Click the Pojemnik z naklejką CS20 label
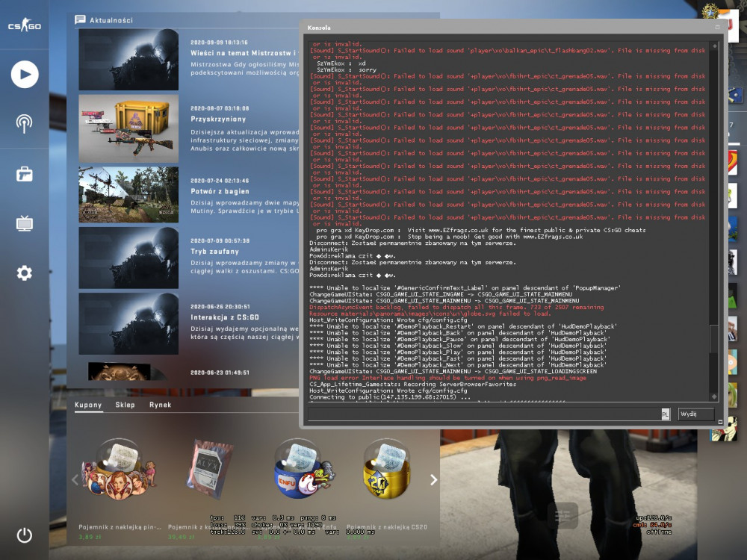The width and height of the screenshot is (747, 560). click(x=387, y=527)
